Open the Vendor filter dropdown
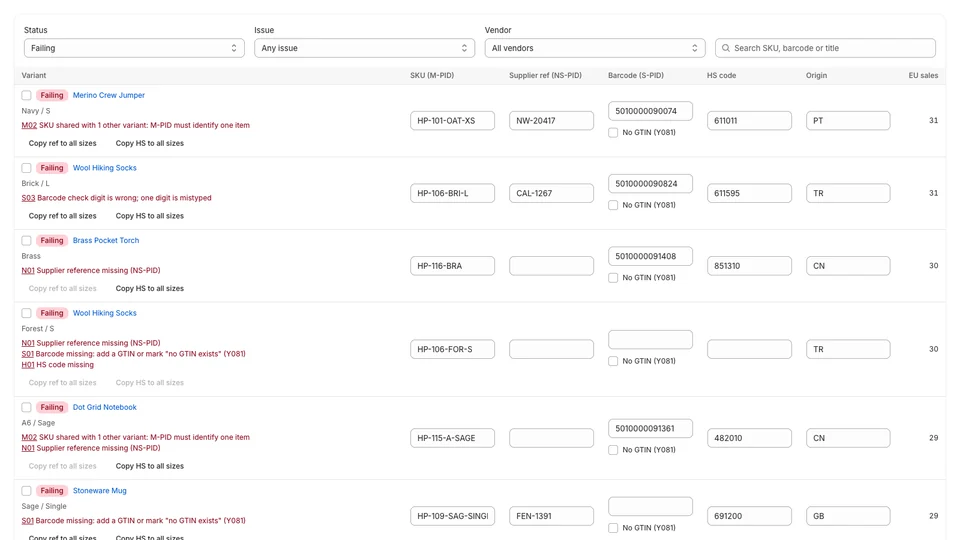The height and width of the screenshot is (540, 960). click(x=594, y=48)
